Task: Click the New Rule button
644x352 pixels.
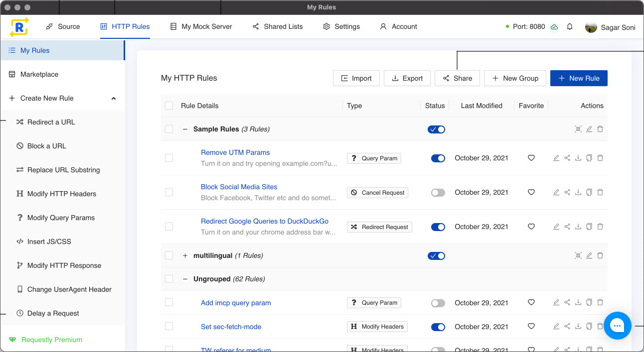Action: click(x=579, y=78)
